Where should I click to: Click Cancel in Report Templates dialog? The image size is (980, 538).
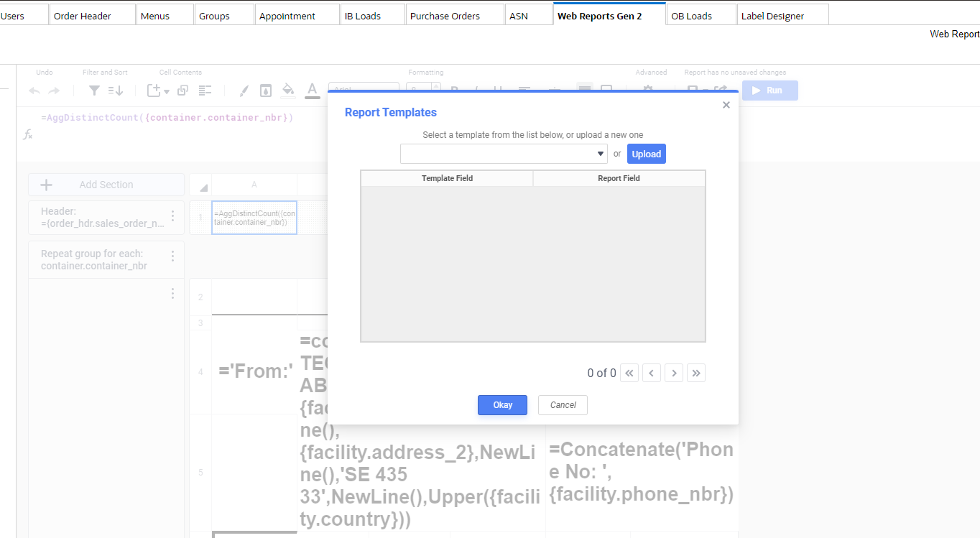pos(563,405)
